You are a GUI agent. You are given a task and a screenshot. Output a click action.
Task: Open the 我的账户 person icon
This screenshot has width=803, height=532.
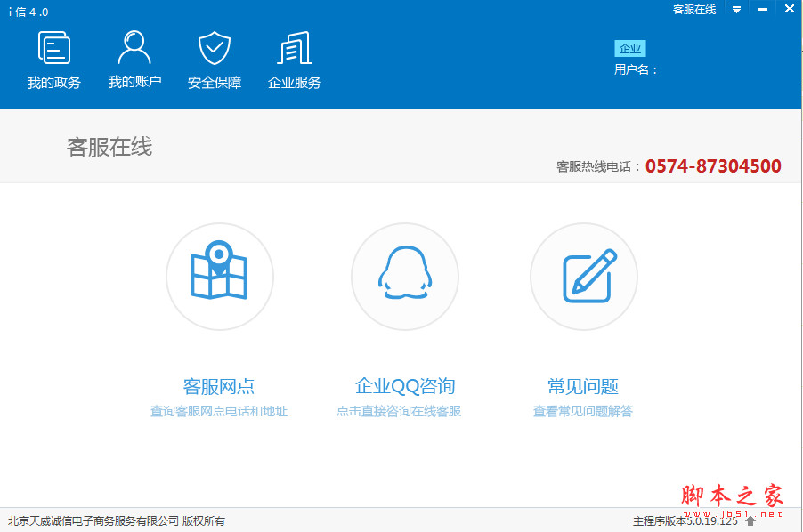[x=134, y=47]
